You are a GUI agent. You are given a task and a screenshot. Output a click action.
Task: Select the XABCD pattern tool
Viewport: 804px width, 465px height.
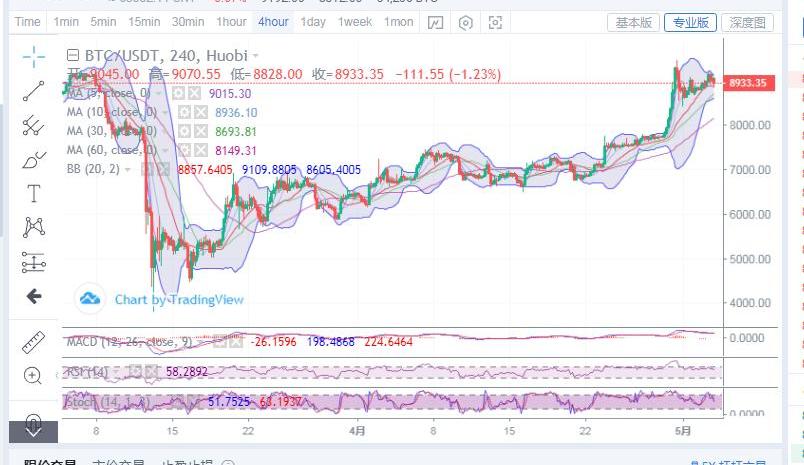34,227
